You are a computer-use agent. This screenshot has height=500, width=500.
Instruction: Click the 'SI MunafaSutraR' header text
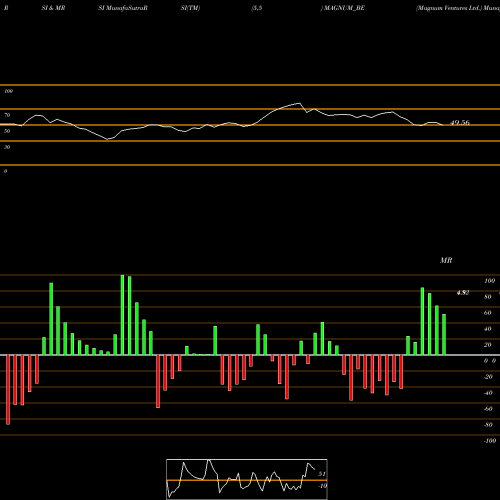pyautogui.click(x=123, y=8)
